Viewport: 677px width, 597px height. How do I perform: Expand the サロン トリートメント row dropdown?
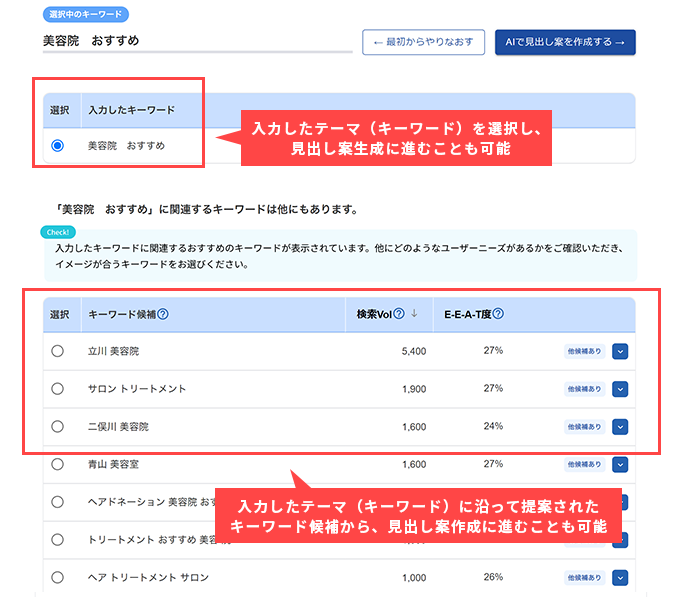[620, 389]
